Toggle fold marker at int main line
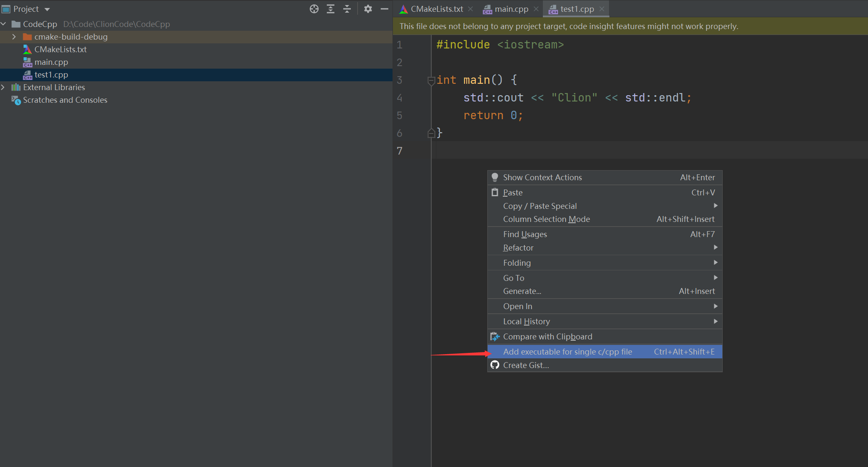Viewport: 868px width, 467px height. 431,80
